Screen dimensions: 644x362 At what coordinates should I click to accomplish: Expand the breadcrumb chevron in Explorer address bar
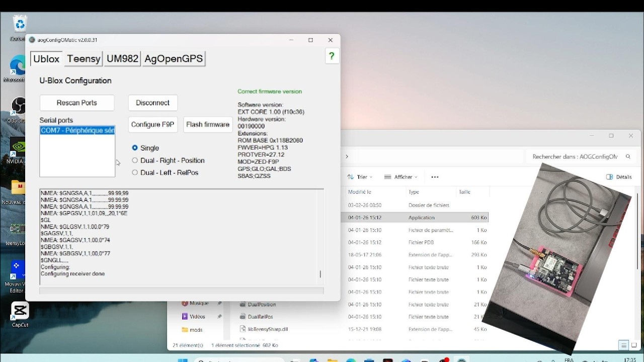point(347,157)
